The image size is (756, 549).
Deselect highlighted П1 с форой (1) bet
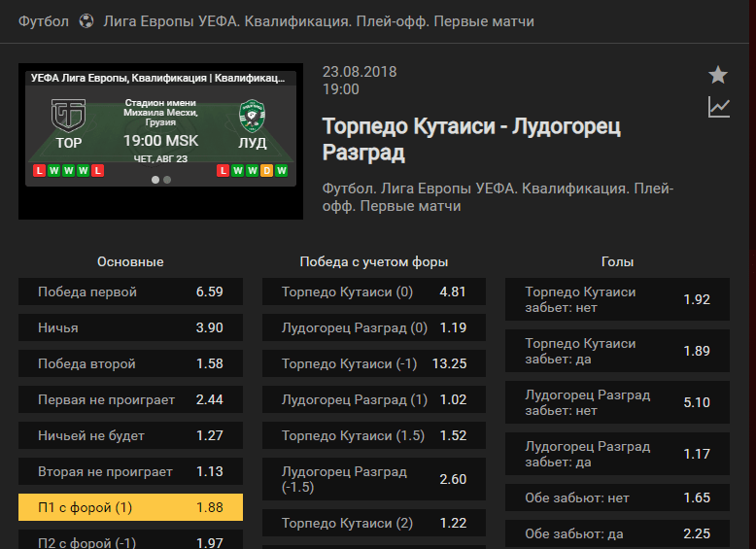tap(130, 507)
